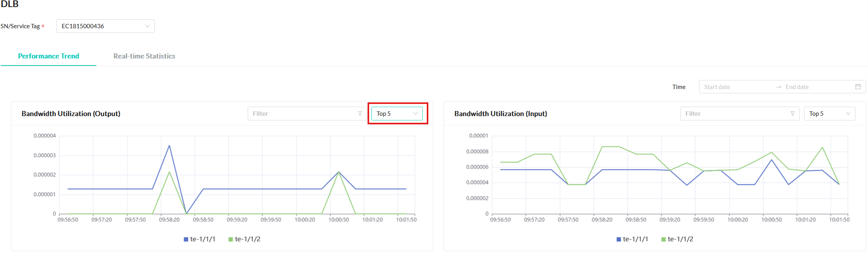Click the SN/Service Tag dropdown chevron arrow
The image size is (868, 253).
coord(147,26)
